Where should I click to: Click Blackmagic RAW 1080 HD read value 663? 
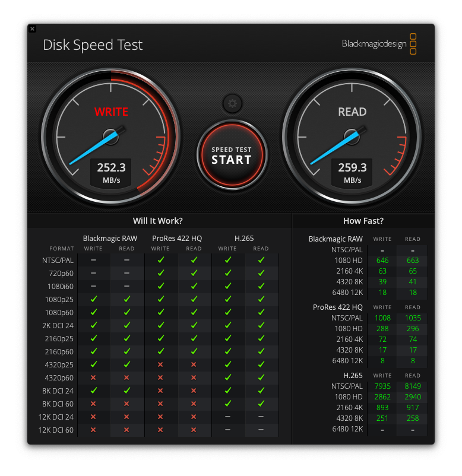coord(413,261)
